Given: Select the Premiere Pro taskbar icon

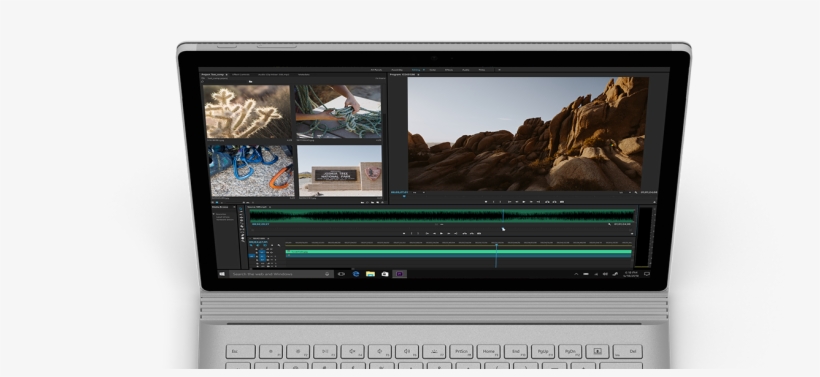Looking at the screenshot, I should click(400, 274).
